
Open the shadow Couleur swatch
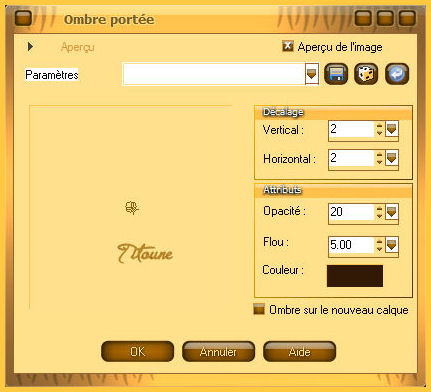tap(355, 276)
